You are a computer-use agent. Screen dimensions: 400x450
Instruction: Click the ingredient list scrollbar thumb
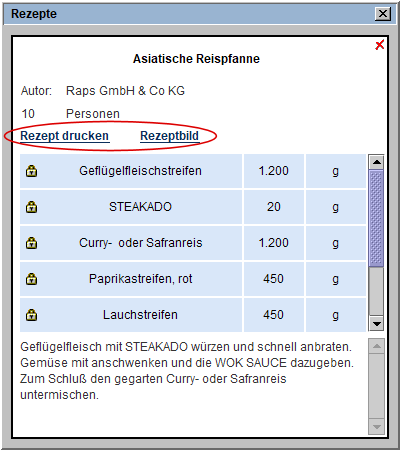point(377,218)
